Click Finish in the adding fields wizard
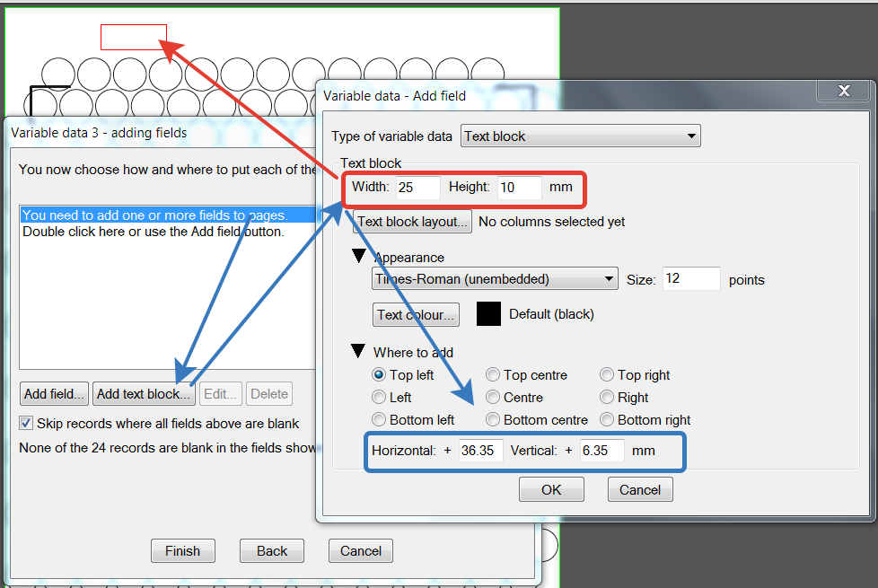The width and height of the screenshot is (878, 588). tap(183, 551)
